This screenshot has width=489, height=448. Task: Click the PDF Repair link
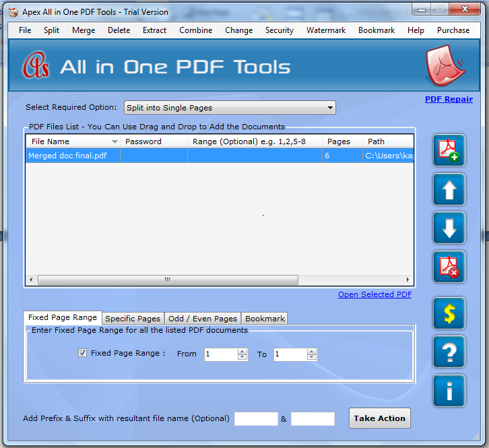[449, 99]
